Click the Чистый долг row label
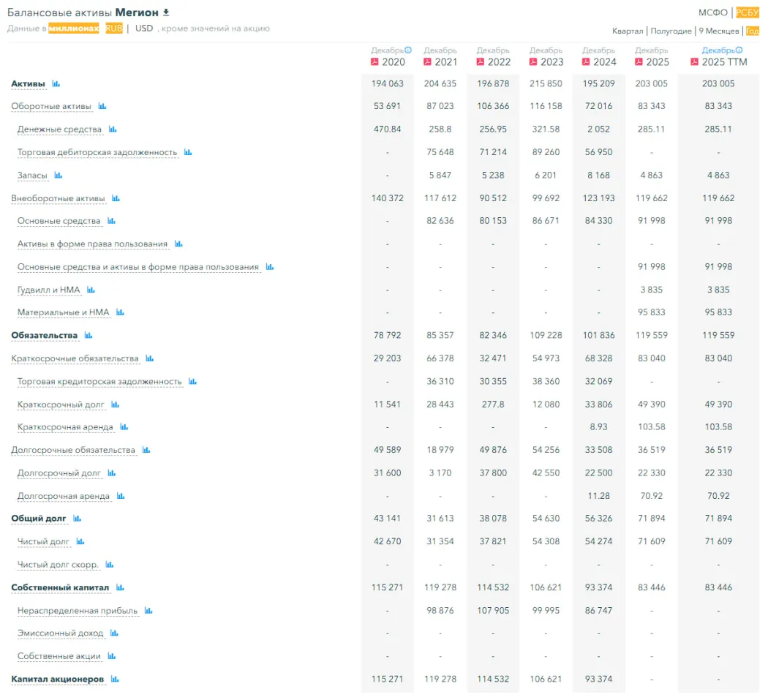Screen dimensions: 768x700 point(43,542)
